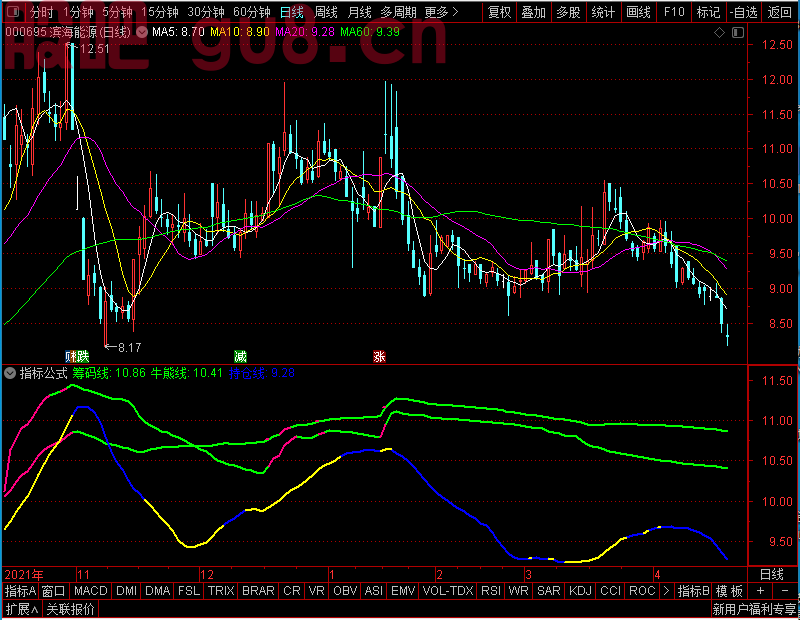The width and height of the screenshot is (800, 620).
Task: Select the VOL-TDX indicator
Action: coord(448,591)
